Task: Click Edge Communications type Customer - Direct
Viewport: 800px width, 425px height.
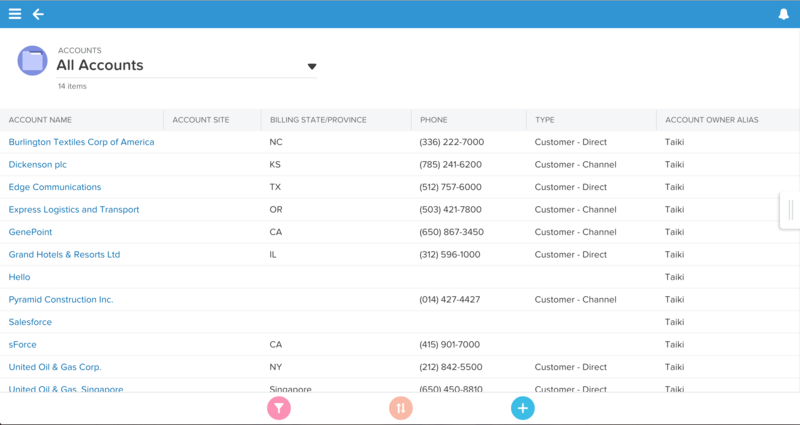Action: point(571,187)
